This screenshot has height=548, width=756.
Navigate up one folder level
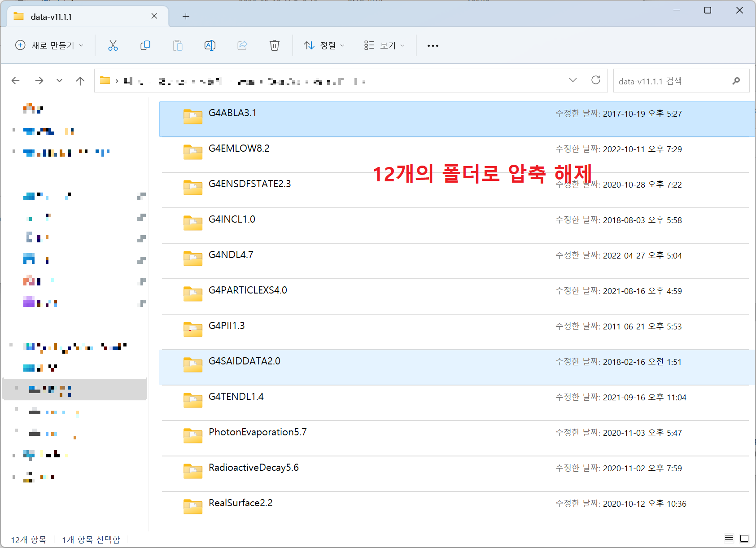coord(80,81)
